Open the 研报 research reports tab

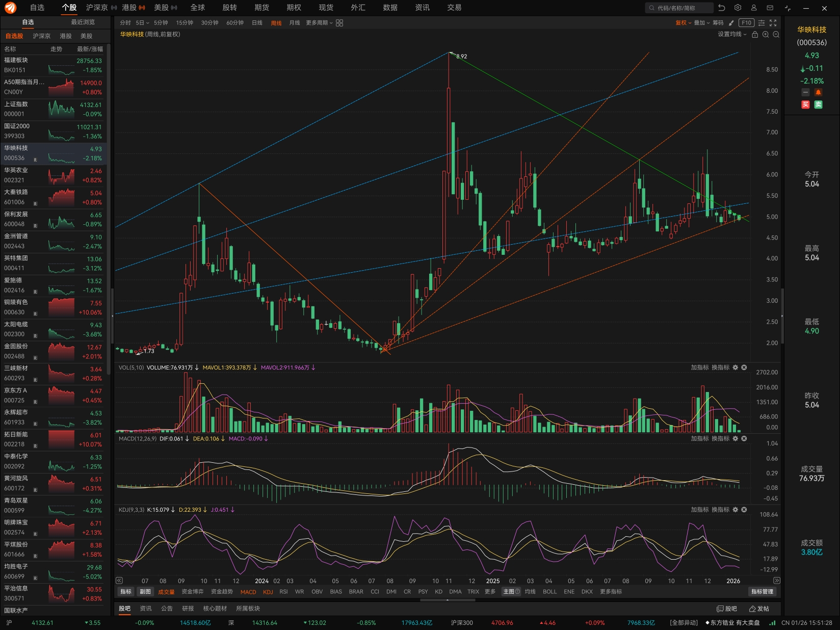click(x=188, y=609)
